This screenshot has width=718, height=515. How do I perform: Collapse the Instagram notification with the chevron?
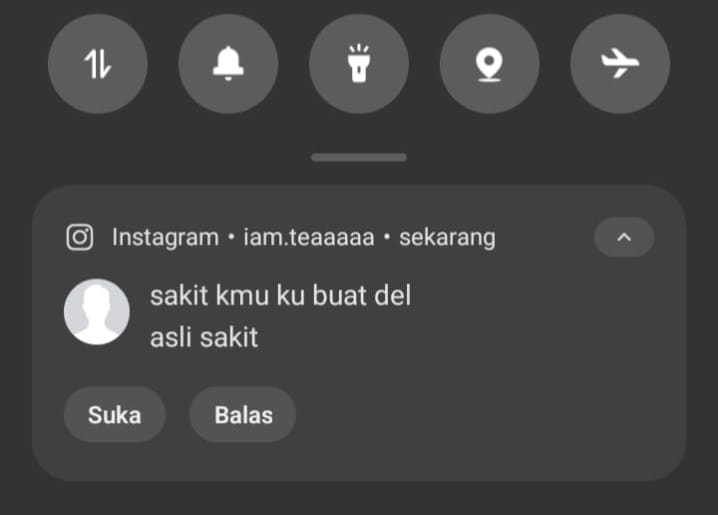pyautogui.click(x=624, y=237)
